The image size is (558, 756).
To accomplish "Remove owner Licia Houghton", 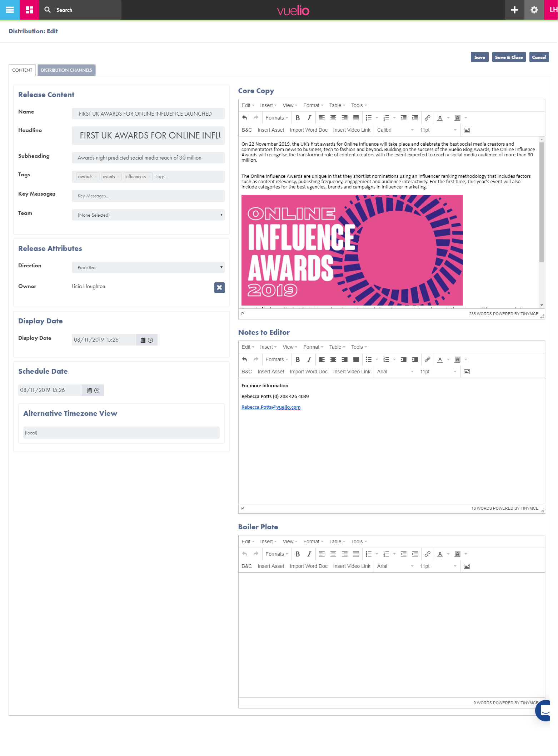I will [x=219, y=287].
